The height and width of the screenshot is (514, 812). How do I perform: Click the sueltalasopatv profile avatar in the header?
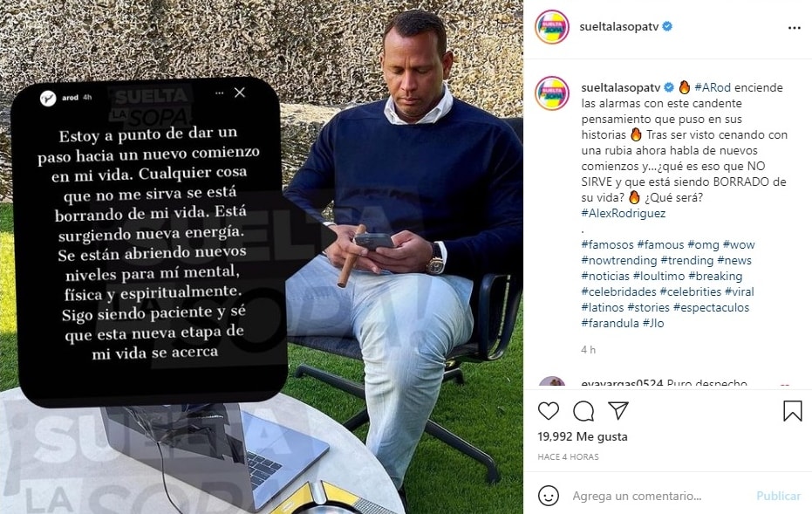tap(552, 27)
